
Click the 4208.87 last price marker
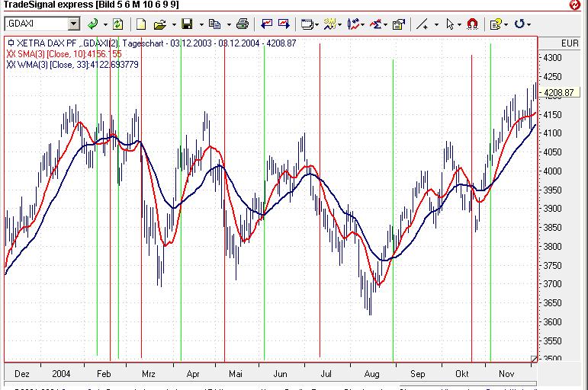tap(557, 93)
